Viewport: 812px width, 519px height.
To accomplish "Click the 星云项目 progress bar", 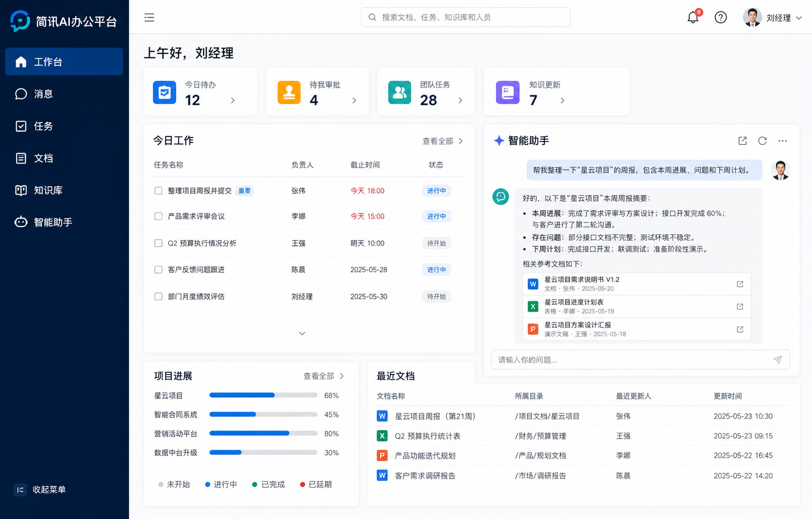I will point(263,395).
